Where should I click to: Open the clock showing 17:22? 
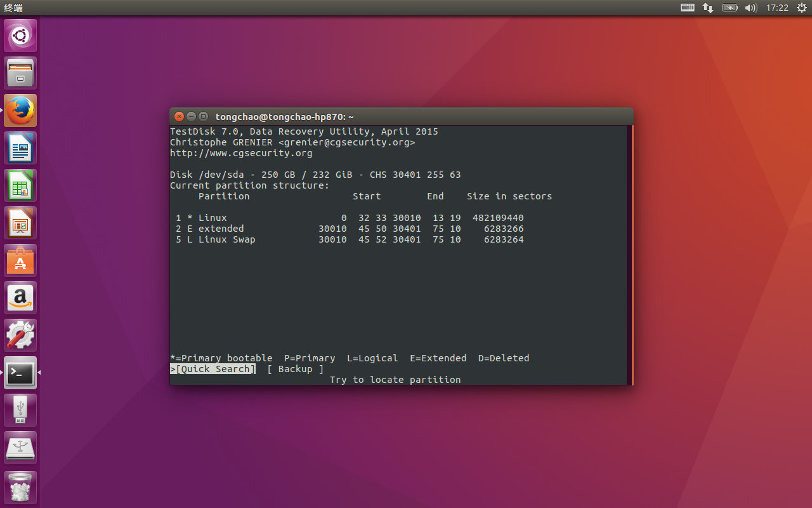[777, 8]
